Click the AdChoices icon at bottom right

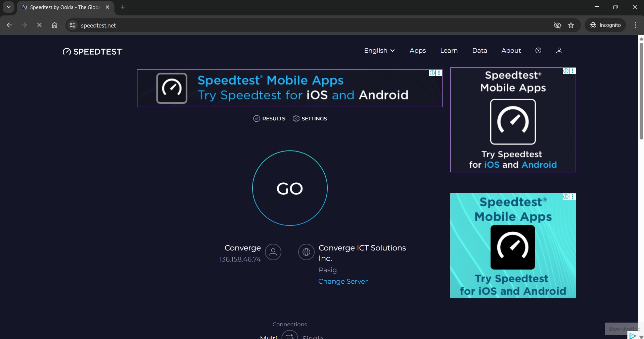tap(633, 336)
